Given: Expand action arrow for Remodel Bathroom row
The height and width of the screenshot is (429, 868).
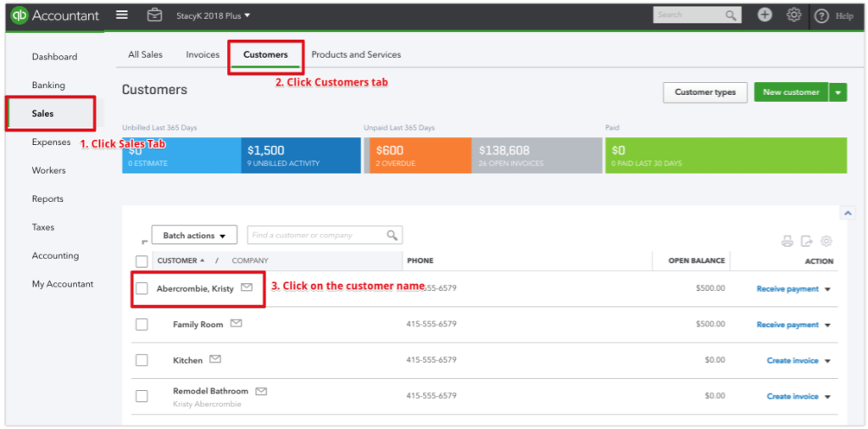Looking at the screenshot, I should (x=827, y=397).
